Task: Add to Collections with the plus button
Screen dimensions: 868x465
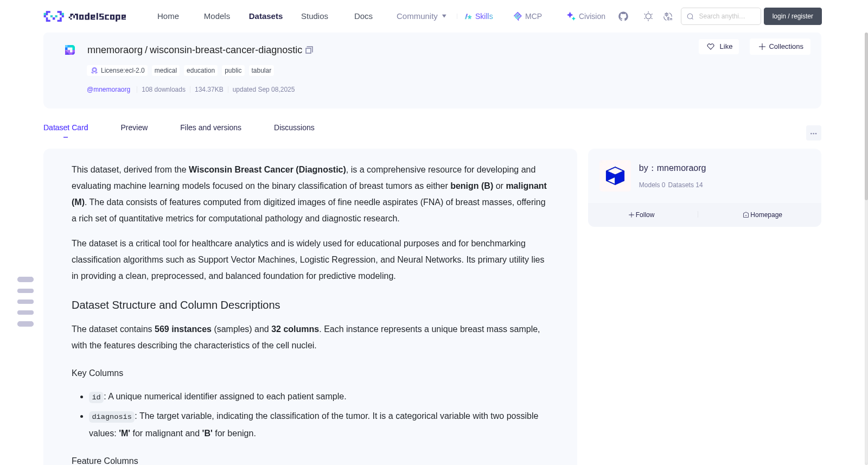Action: 780,47
